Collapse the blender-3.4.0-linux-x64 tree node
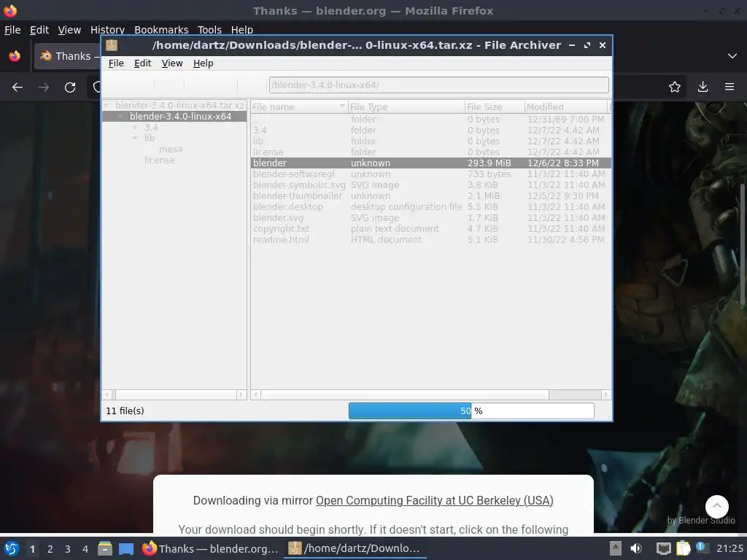The width and height of the screenshot is (747, 560). point(120,116)
